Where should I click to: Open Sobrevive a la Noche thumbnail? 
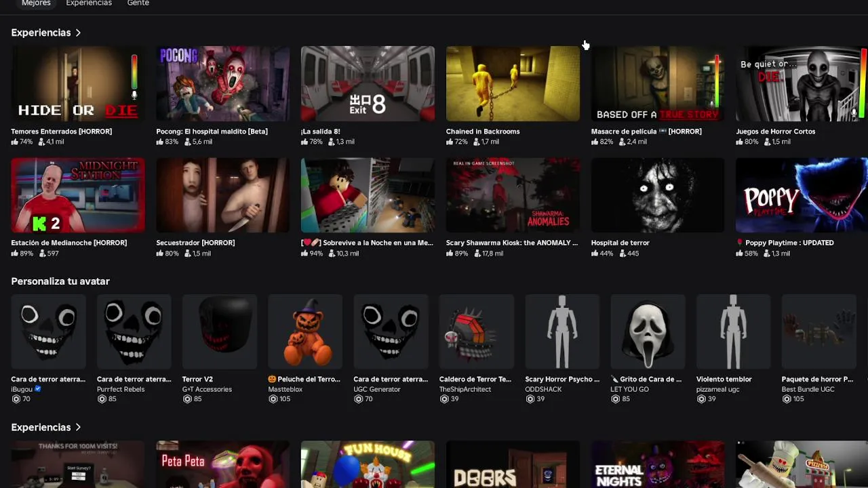368,195
